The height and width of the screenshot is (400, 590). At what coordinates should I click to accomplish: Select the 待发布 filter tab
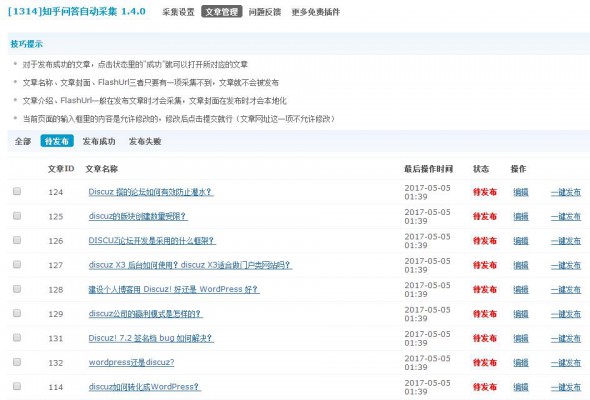57,141
